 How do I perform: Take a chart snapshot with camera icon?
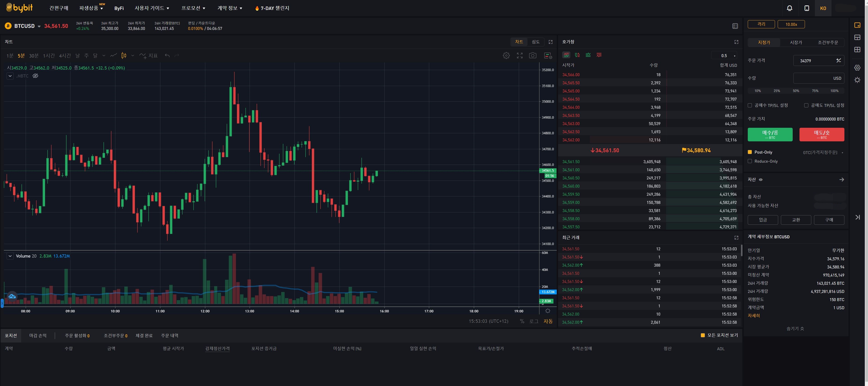tap(532, 55)
